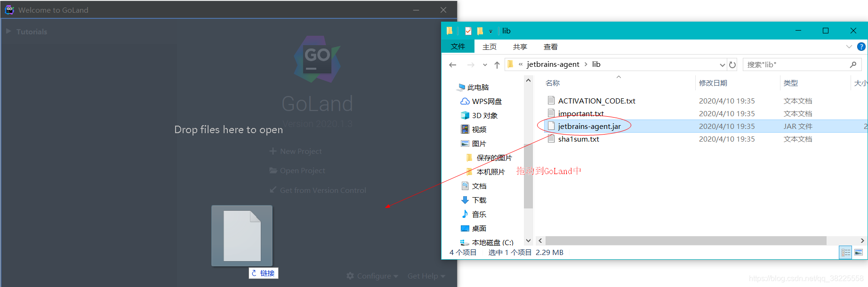This screenshot has width=868, height=287.
Task: Sort by 修改日期 column header
Action: coord(713,83)
